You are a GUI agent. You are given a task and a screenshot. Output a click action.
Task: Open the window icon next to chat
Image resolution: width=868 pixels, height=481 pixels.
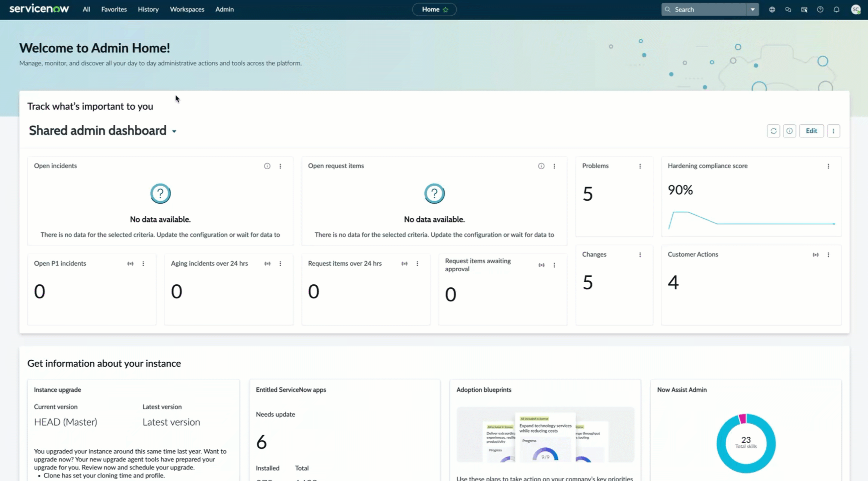pyautogui.click(x=804, y=10)
